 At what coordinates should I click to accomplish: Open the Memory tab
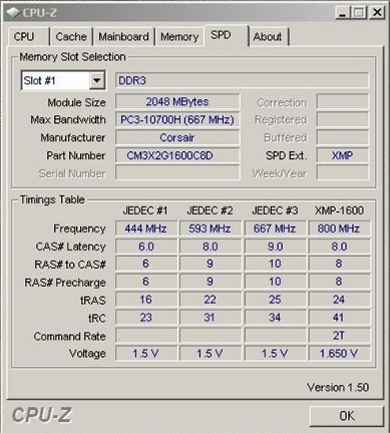click(x=180, y=36)
